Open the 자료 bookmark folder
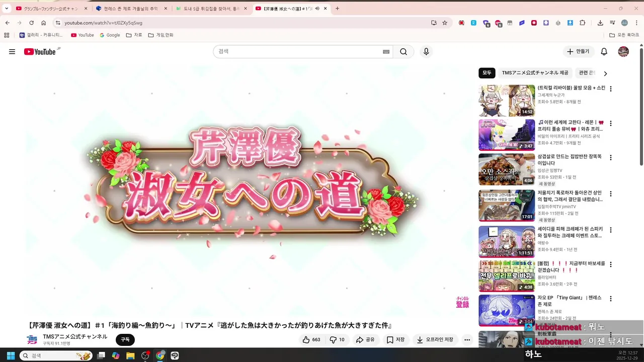 pyautogui.click(x=134, y=35)
